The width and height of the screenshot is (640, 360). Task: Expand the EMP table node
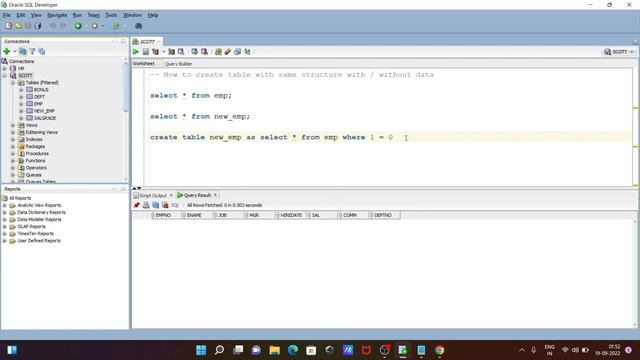21,104
